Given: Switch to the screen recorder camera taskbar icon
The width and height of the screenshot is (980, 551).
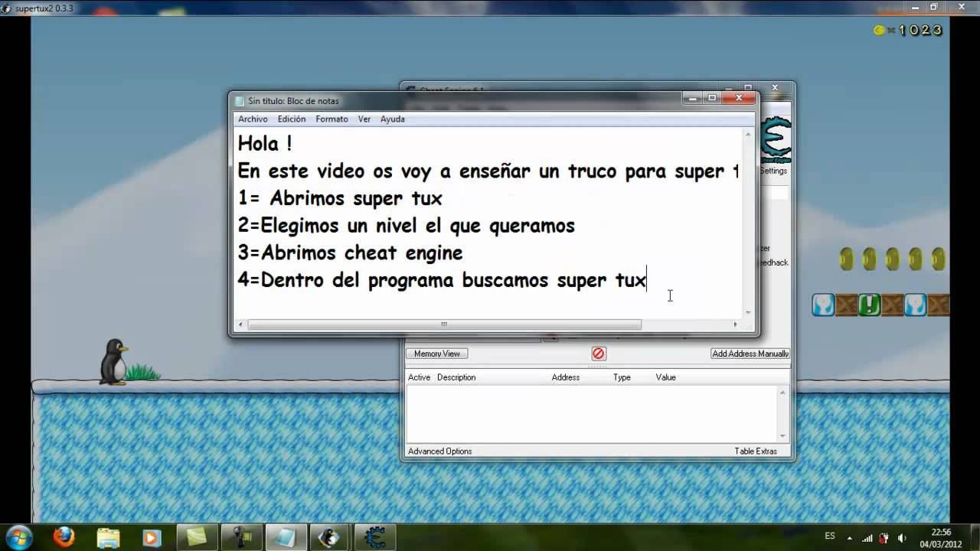Looking at the screenshot, I should [x=241, y=537].
